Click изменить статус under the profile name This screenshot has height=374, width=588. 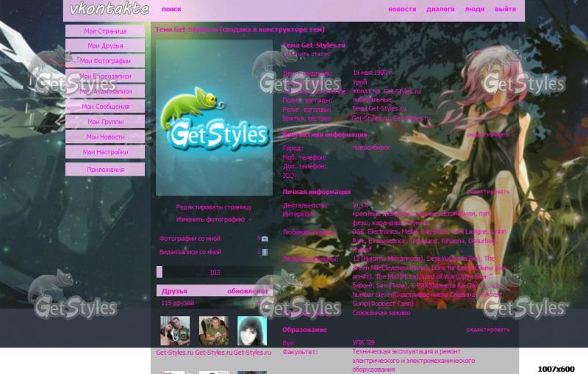tap(306, 54)
